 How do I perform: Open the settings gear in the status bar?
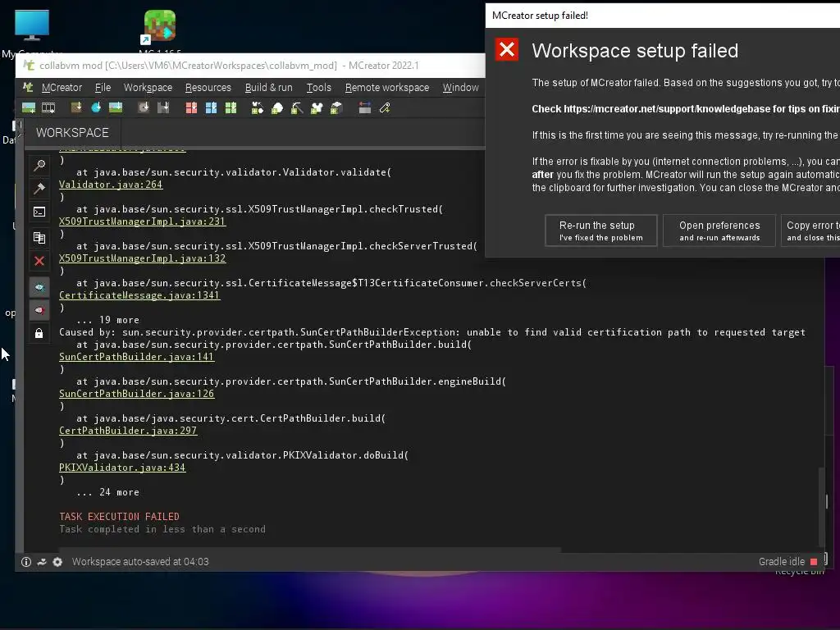57,561
